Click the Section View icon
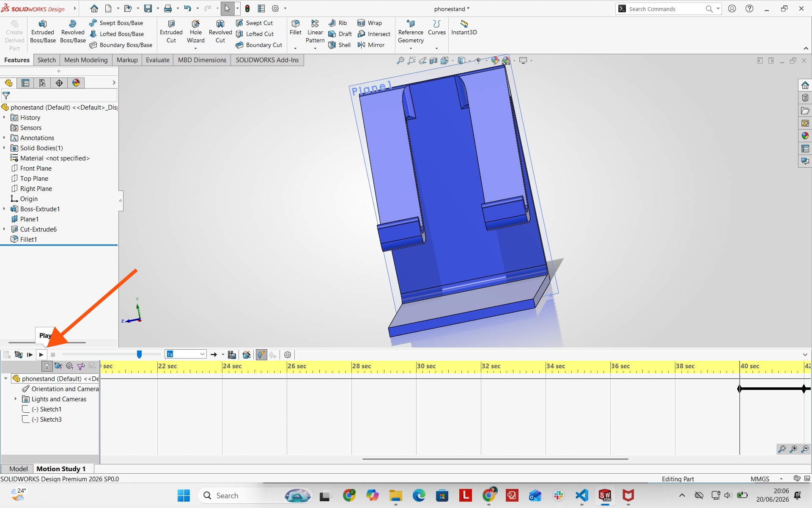812x508 pixels. point(433,61)
